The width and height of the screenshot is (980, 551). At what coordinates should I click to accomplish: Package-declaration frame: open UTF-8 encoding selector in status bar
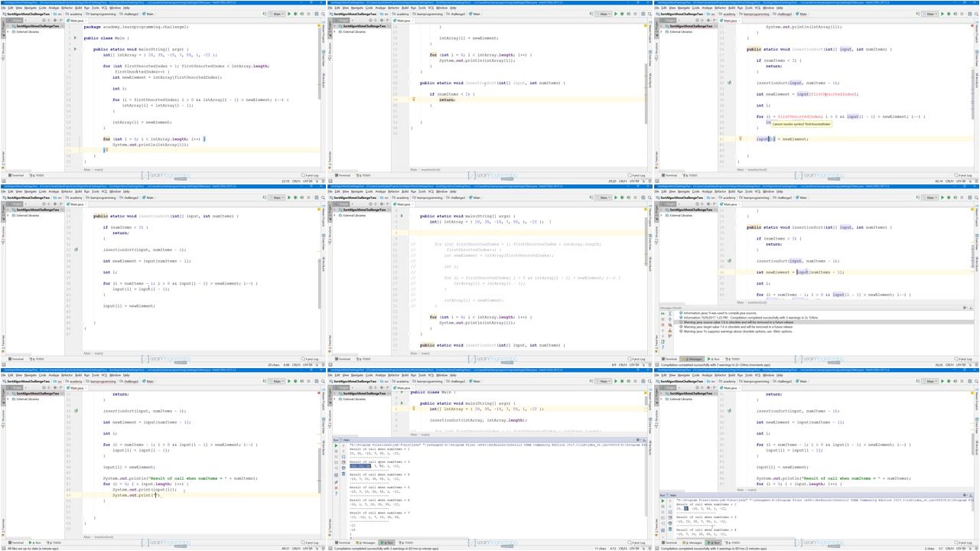(x=308, y=181)
